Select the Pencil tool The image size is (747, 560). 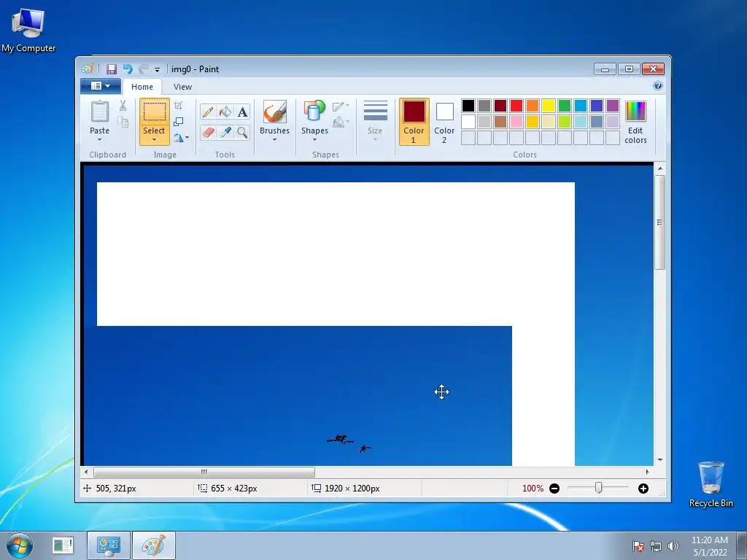[208, 112]
